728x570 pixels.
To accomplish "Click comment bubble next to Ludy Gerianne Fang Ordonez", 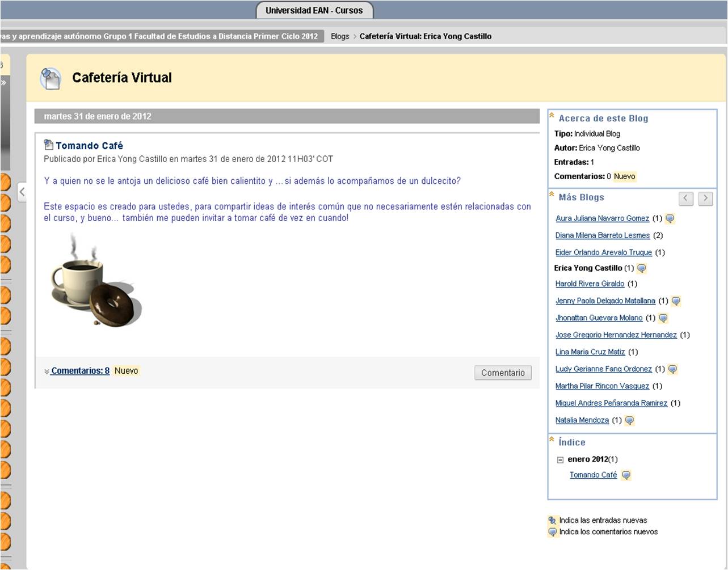I will (672, 369).
